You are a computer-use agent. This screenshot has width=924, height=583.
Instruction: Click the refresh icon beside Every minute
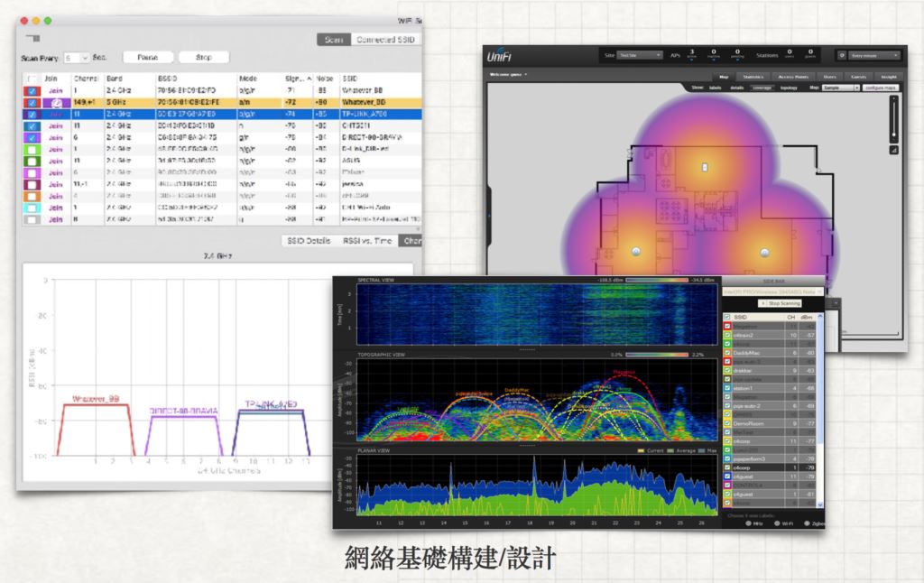pos(842,55)
